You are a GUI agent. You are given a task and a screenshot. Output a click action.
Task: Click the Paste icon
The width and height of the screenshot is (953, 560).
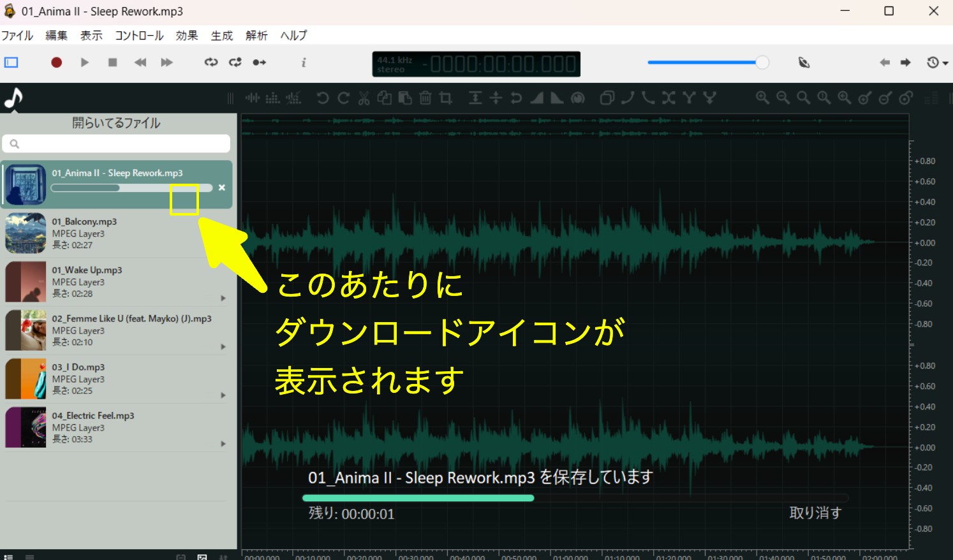click(x=405, y=98)
